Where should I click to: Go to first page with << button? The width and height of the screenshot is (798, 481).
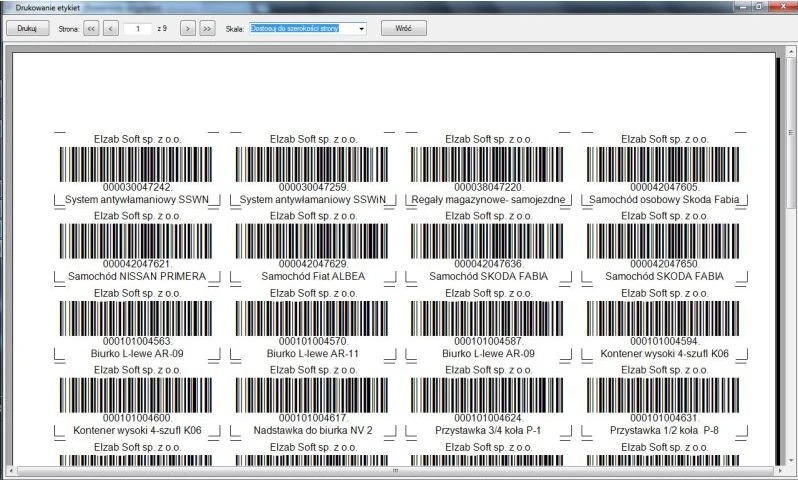(x=91, y=29)
